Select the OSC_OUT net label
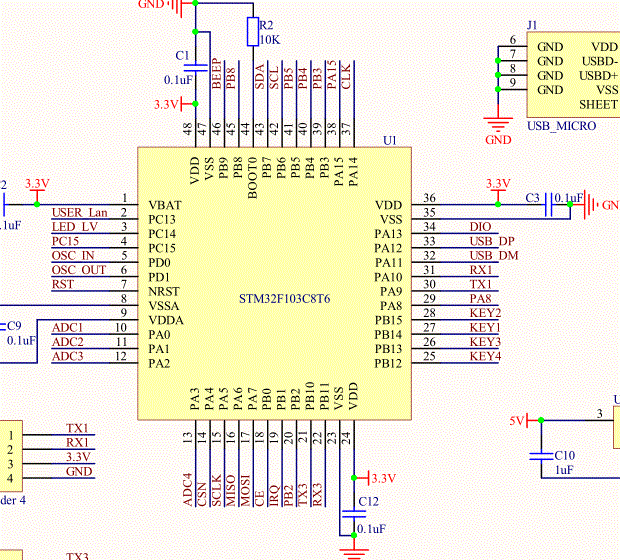The width and height of the screenshot is (620, 560). 79,270
